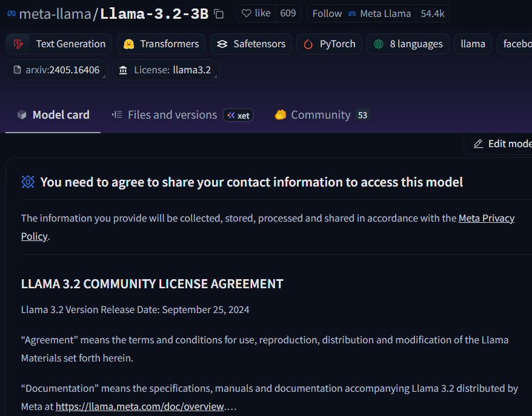Open the 54.4k followers count
532x416 pixels.
pos(433,13)
